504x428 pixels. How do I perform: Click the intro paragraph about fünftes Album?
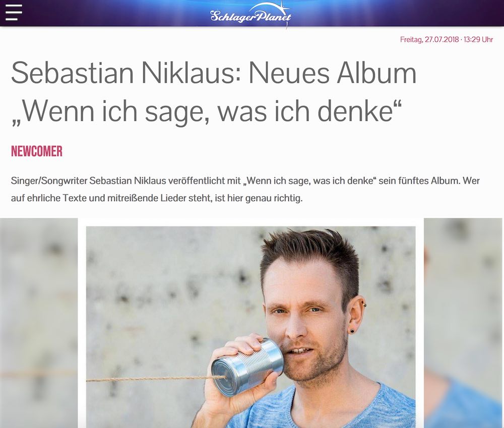coord(245,190)
